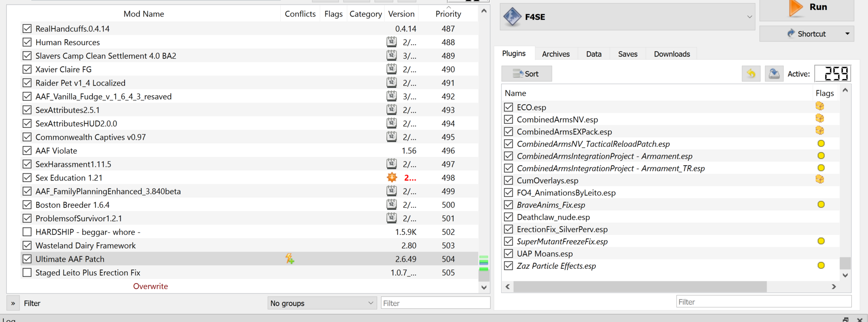The width and height of the screenshot is (868, 322).
Task: Click CumOverlays.esp archive flag icon
Action: point(820,179)
